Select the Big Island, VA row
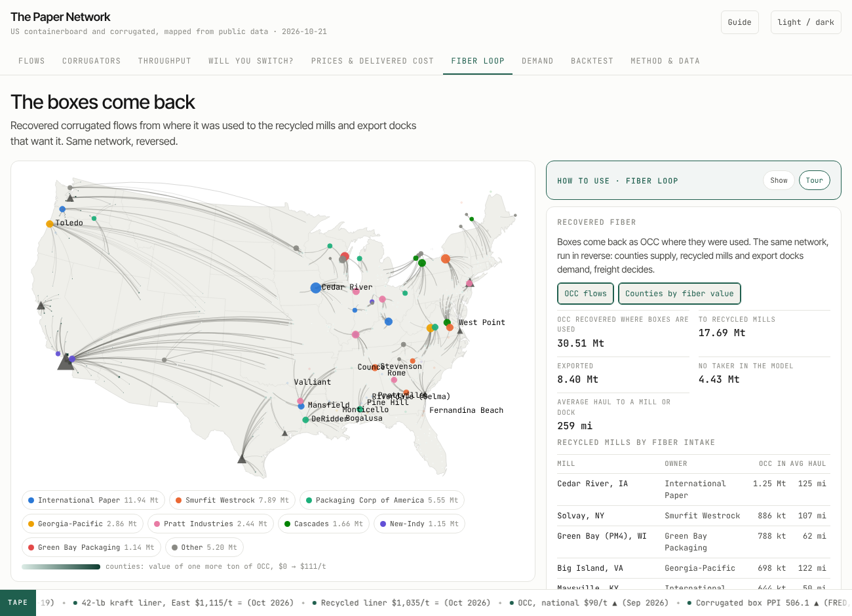The width and height of the screenshot is (852, 616). coord(693,568)
